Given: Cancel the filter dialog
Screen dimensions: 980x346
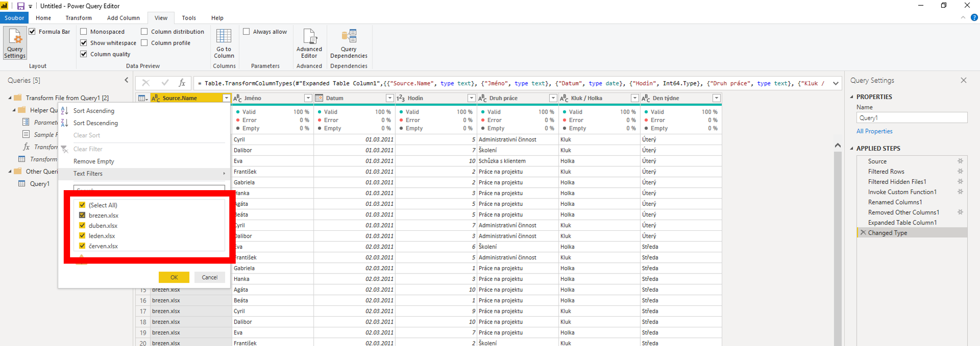Looking at the screenshot, I should pyautogui.click(x=210, y=277).
